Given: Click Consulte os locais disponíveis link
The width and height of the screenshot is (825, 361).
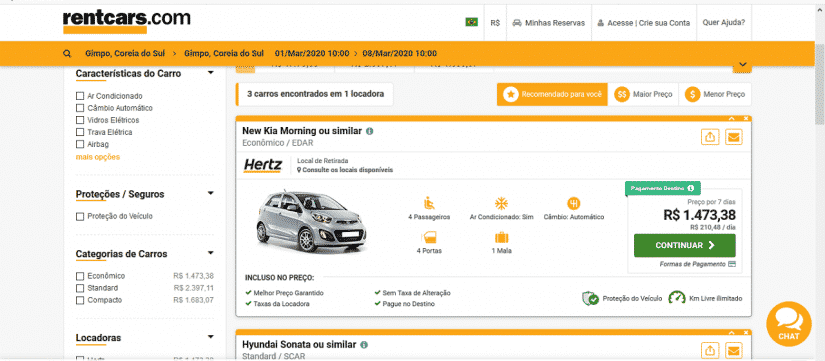Looking at the screenshot, I should (345, 170).
